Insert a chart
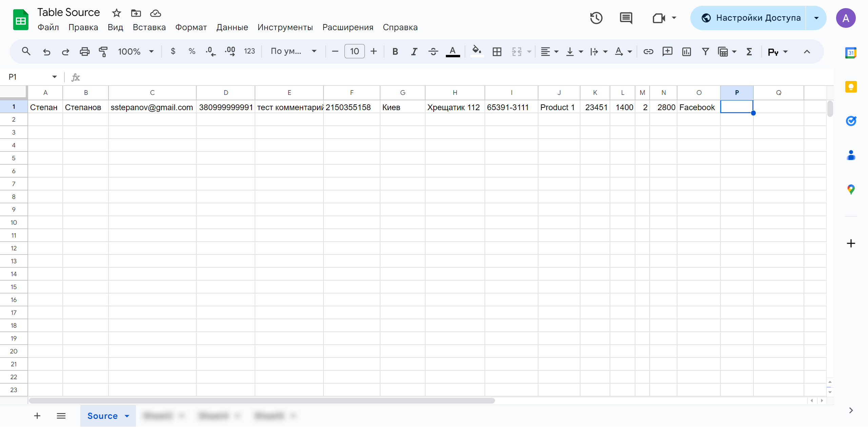 point(687,52)
